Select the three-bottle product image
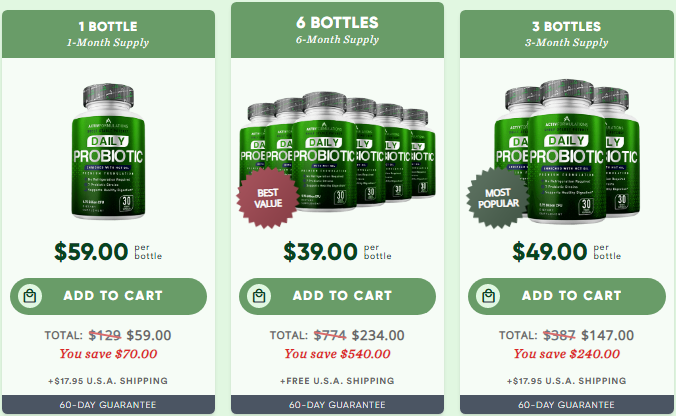This screenshot has width=676, height=416. coord(567,151)
